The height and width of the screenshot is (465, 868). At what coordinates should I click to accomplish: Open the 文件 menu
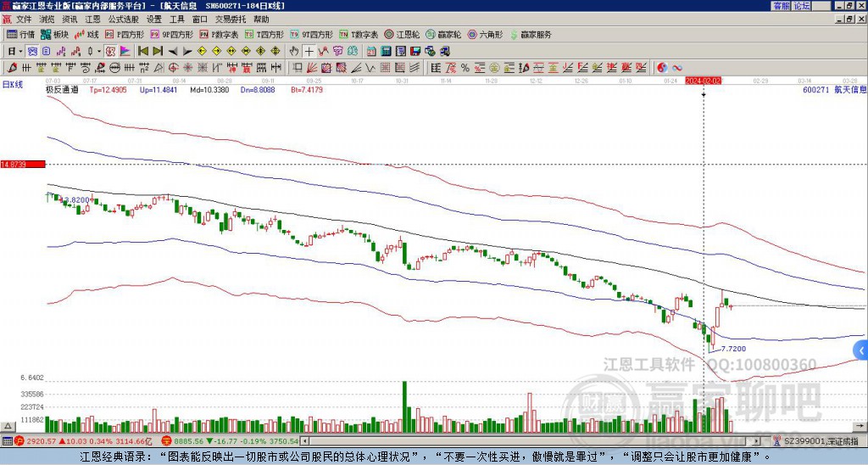click(24, 20)
